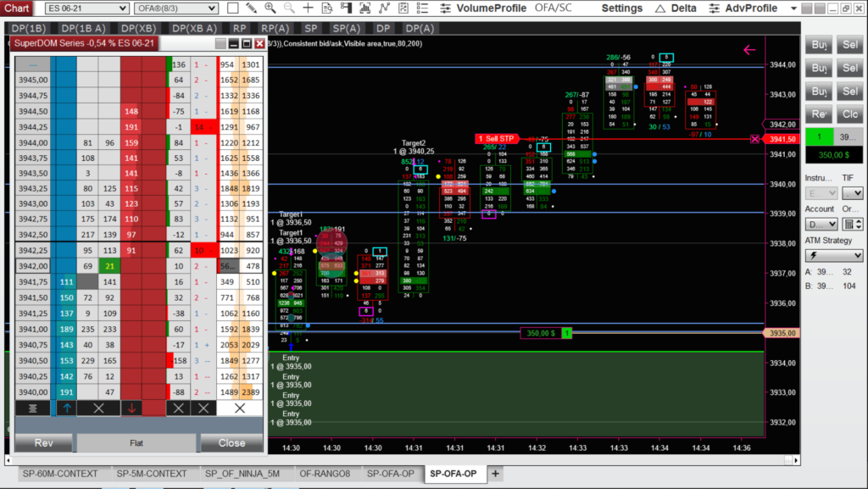Viewport: 868px width, 489px height.
Task: Click the red down arrow in SuperDOM
Action: (x=131, y=408)
